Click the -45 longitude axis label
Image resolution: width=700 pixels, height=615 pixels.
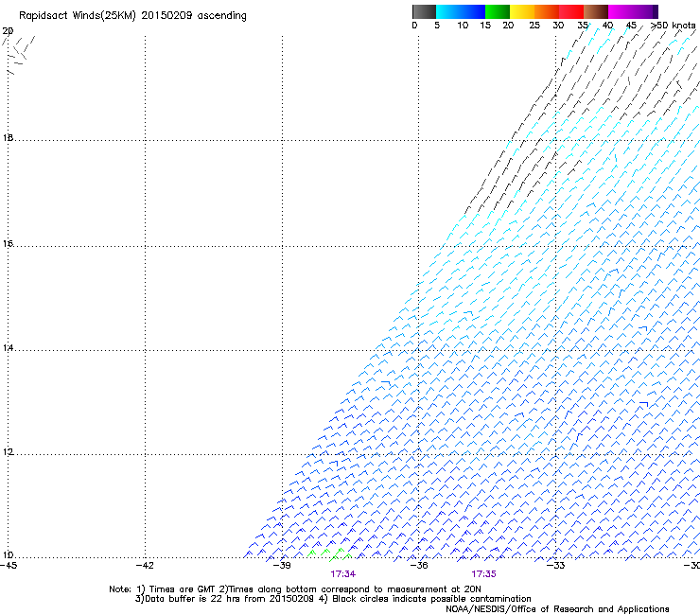click(x=9, y=566)
